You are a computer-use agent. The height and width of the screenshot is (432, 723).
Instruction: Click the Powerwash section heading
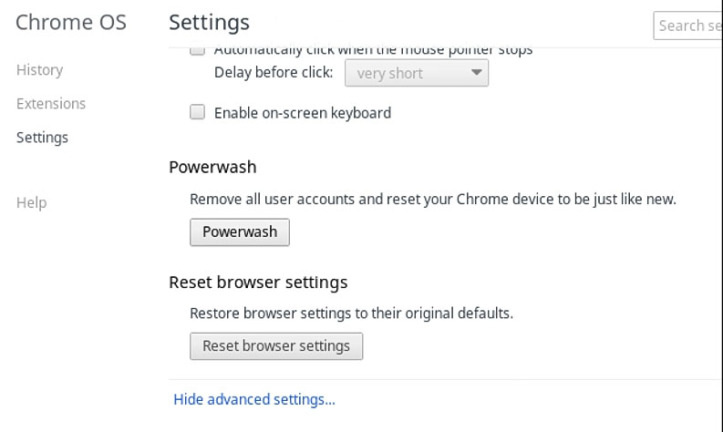[x=213, y=167]
